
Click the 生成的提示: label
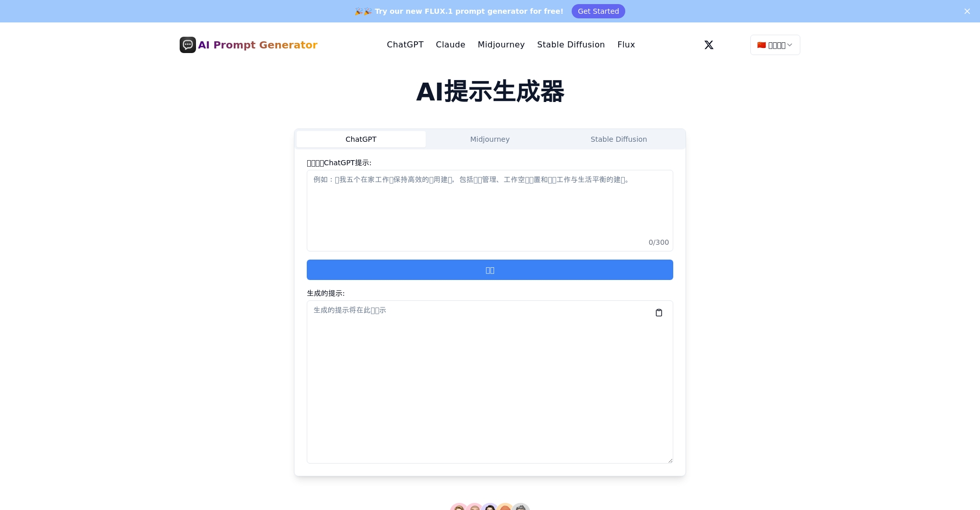326,293
